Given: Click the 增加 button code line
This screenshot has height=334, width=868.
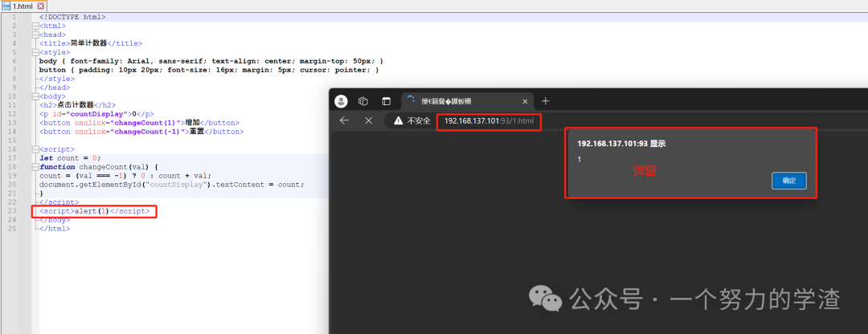Looking at the screenshot, I should pyautogui.click(x=139, y=123).
